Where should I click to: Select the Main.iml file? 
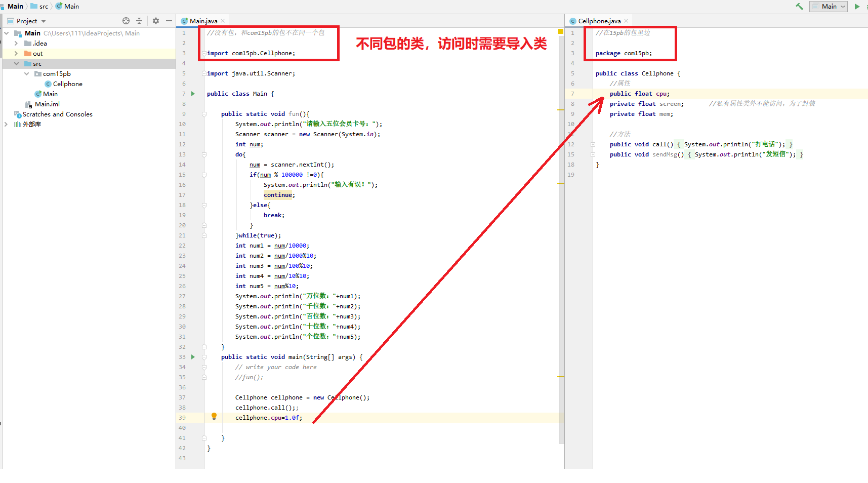(47, 104)
